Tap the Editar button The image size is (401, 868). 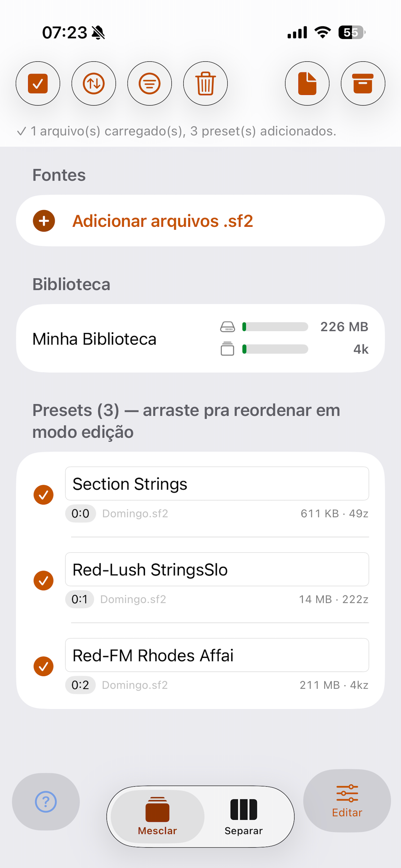(347, 801)
